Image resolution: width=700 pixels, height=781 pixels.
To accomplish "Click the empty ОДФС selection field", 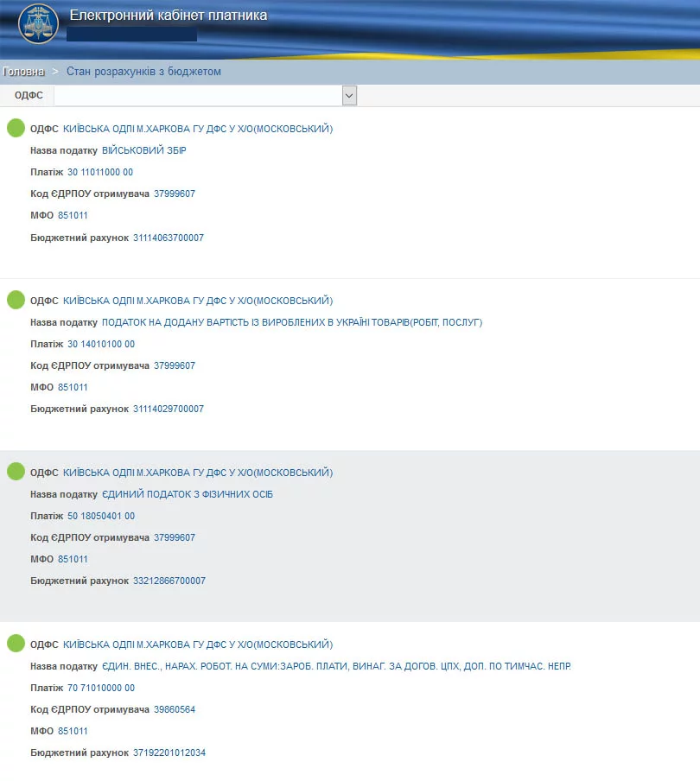I will click(198, 95).
